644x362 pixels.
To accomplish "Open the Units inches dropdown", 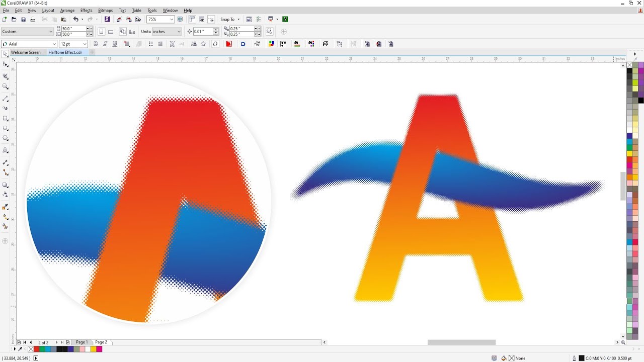I will (x=179, y=31).
